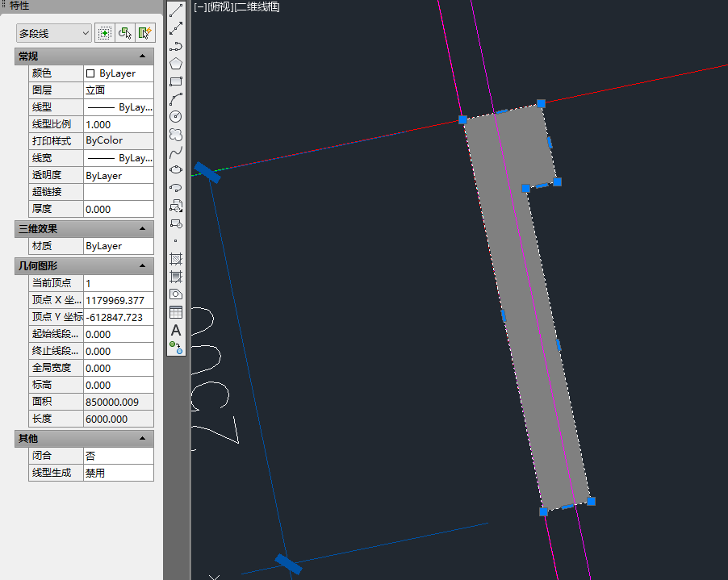Select the Multiline Text tool
The image size is (728, 580).
176,330
